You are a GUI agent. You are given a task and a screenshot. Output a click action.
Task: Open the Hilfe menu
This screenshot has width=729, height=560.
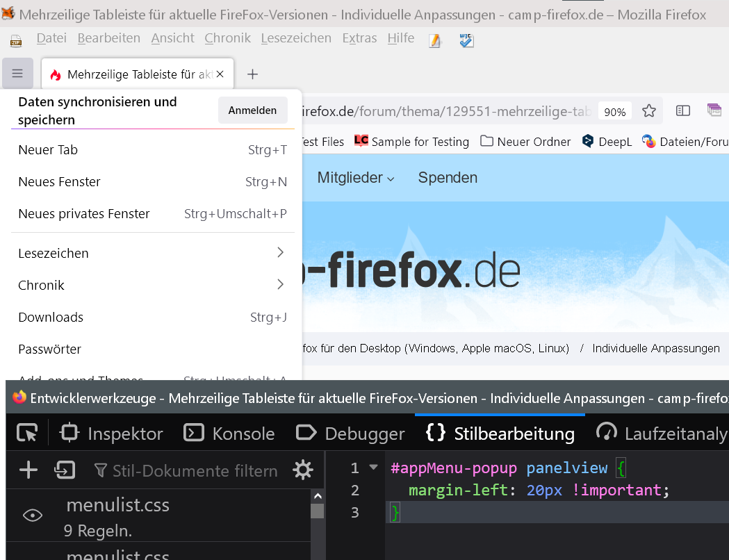tap(401, 38)
